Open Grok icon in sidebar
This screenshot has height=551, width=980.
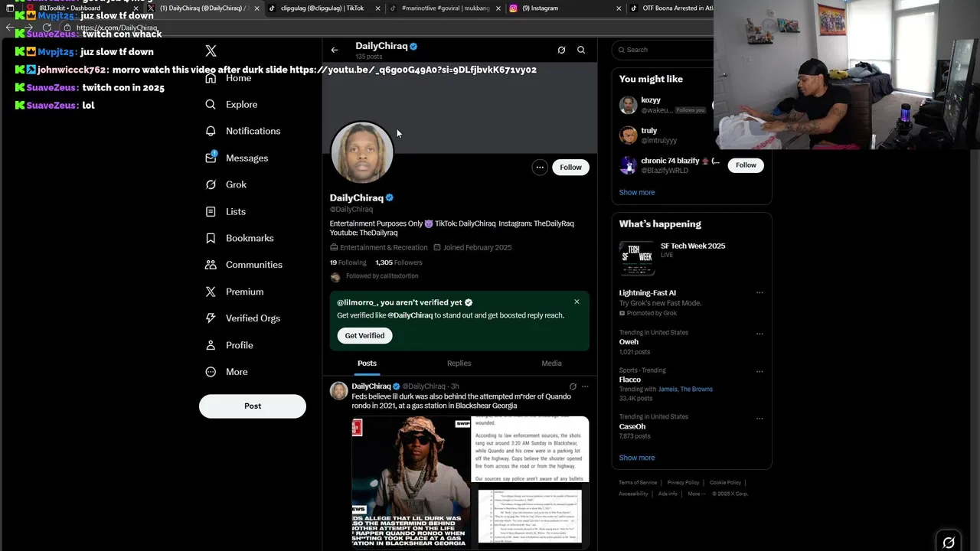click(211, 184)
